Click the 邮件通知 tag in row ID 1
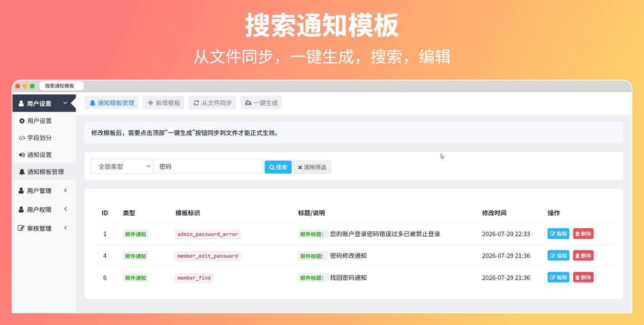This screenshot has width=644, height=325. pos(136,234)
